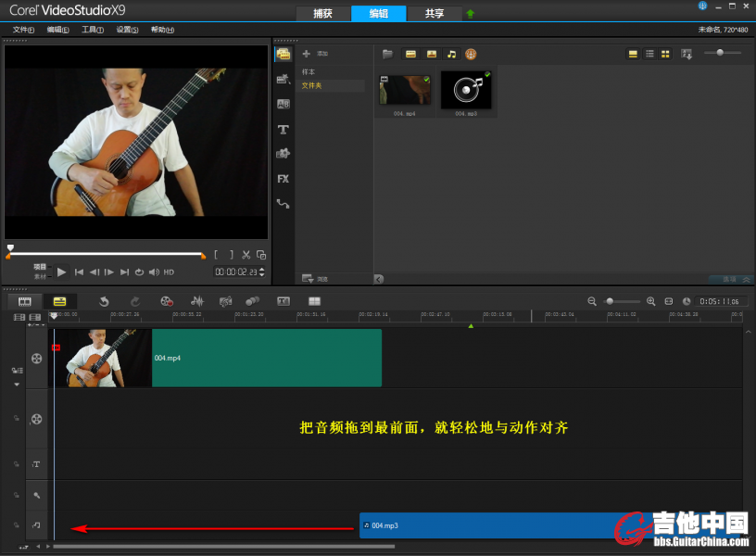The height and width of the screenshot is (556, 756).
Task: Click the import media files folder icon
Action: tap(387, 54)
